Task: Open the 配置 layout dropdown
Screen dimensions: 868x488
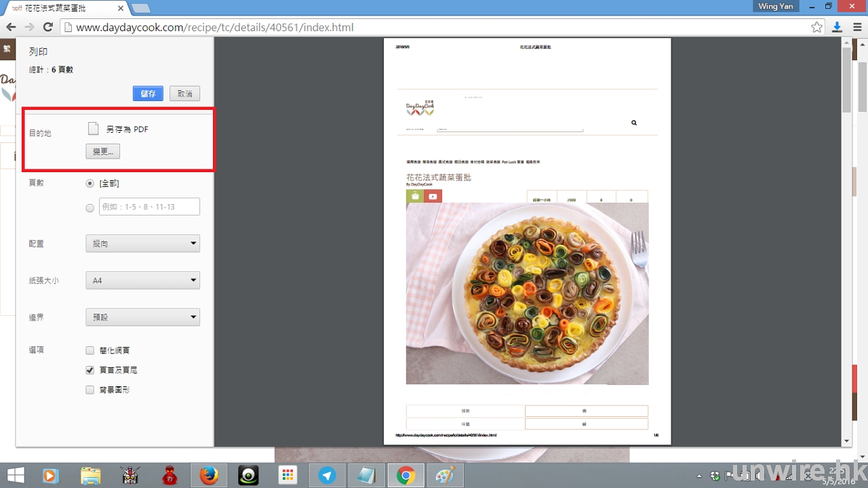Action: (142, 243)
